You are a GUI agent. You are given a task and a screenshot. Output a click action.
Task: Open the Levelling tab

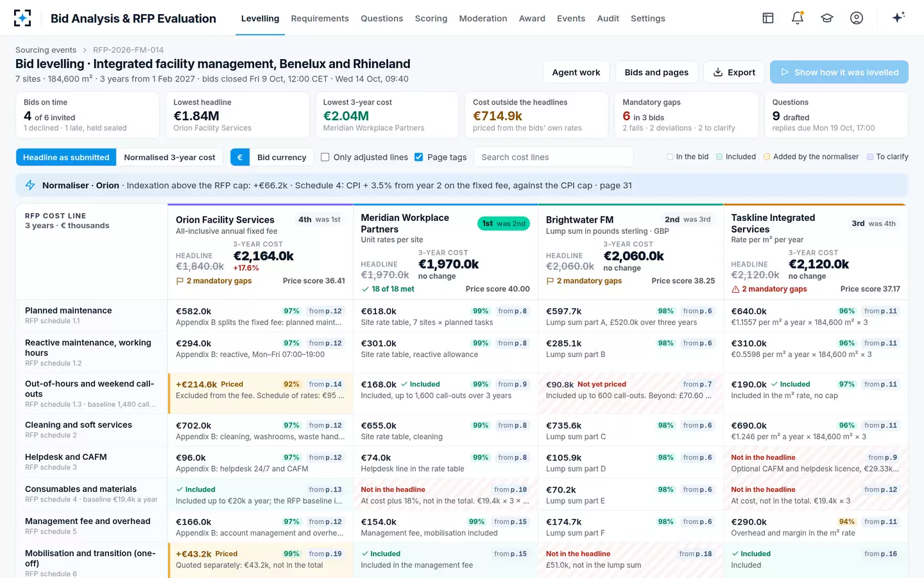tap(260, 19)
